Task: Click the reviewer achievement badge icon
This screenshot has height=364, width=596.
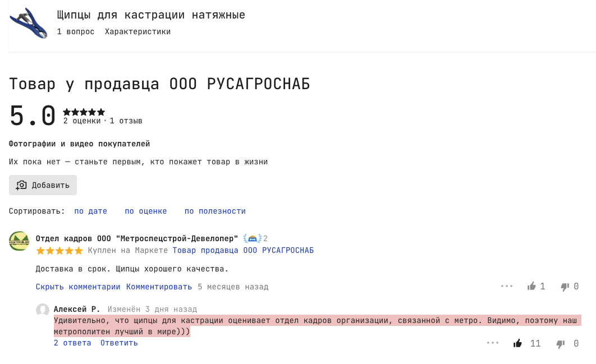Action: (252, 238)
